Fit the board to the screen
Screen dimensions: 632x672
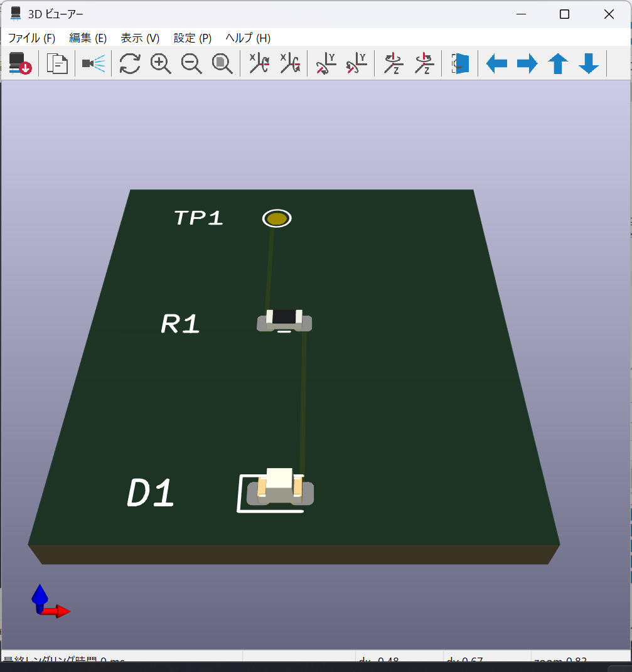[x=222, y=63]
